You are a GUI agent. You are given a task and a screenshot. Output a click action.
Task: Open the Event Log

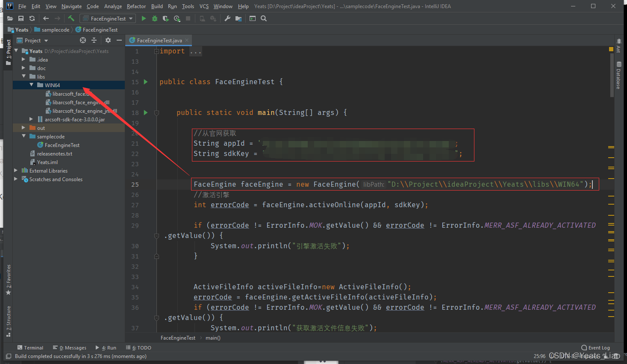coord(596,348)
